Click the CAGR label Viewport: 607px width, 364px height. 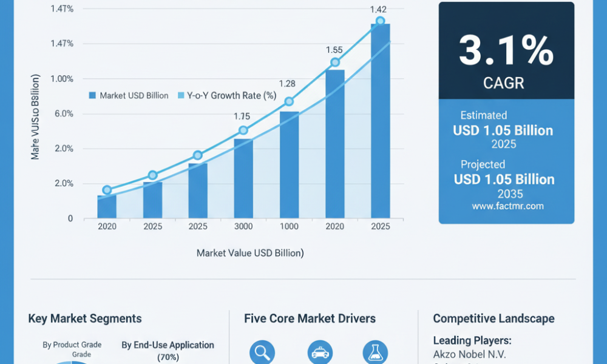click(504, 83)
